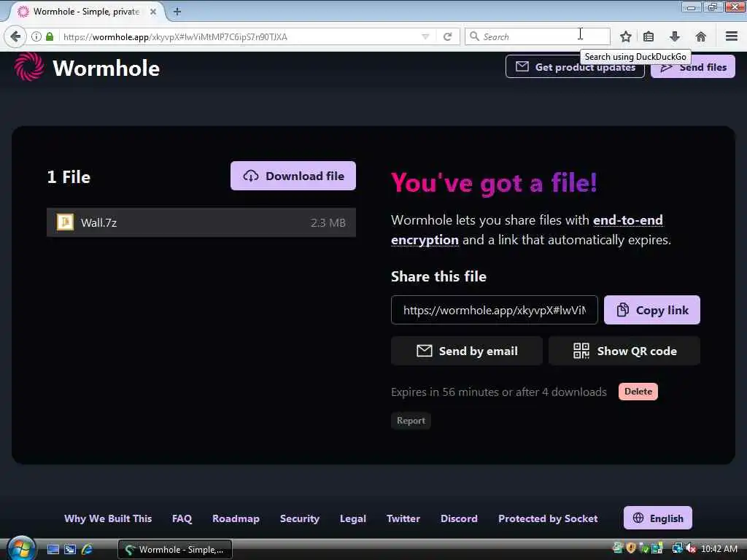Viewport: 747px width, 560px height.
Task: Close the Wormhole browser tab
Action: click(x=153, y=12)
